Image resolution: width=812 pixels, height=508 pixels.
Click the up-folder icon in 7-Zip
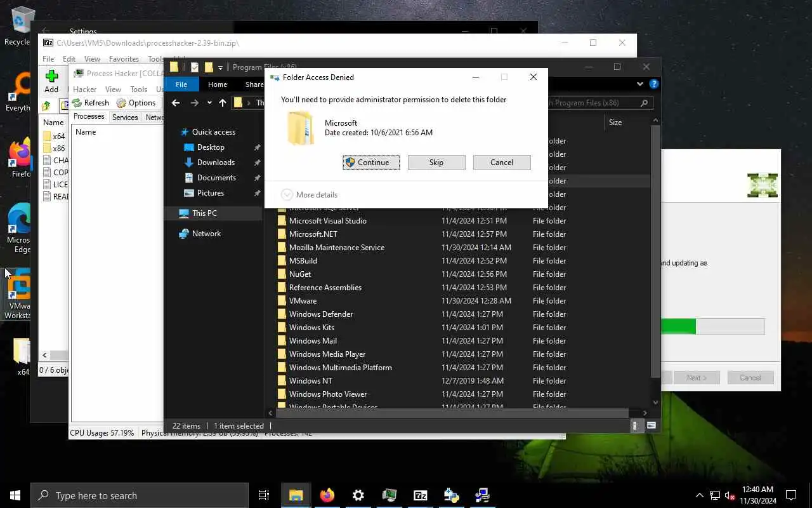pyautogui.click(x=46, y=106)
